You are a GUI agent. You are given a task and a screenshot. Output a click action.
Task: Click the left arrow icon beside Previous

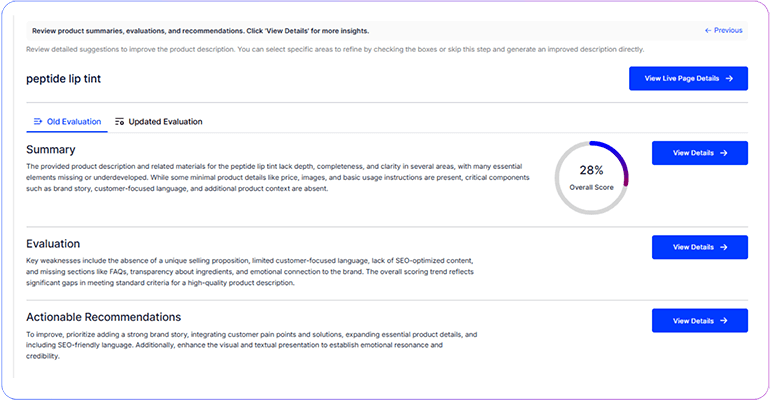click(x=708, y=30)
